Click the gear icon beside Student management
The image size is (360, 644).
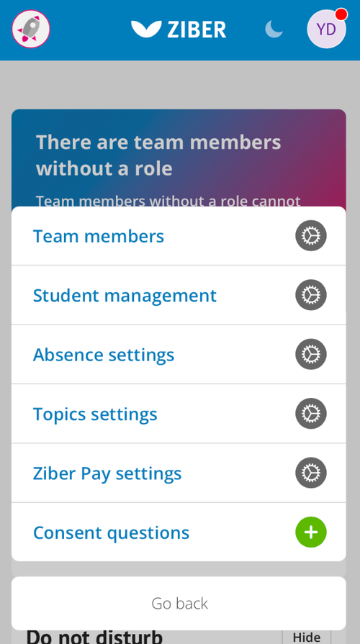(x=311, y=295)
